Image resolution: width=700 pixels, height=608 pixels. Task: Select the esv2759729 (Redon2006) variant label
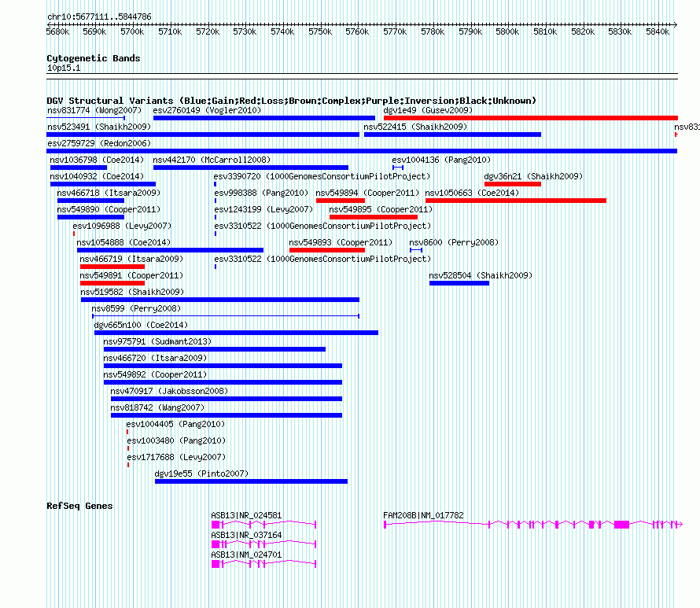[x=99, y=143]
